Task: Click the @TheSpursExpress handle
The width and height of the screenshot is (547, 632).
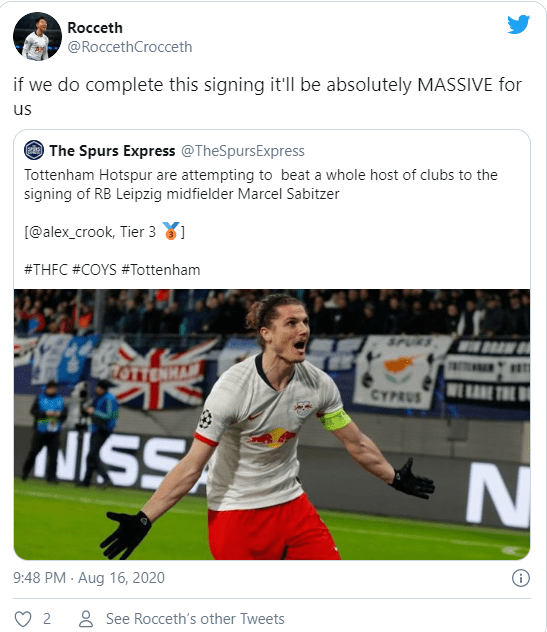Action: [243, 151]
